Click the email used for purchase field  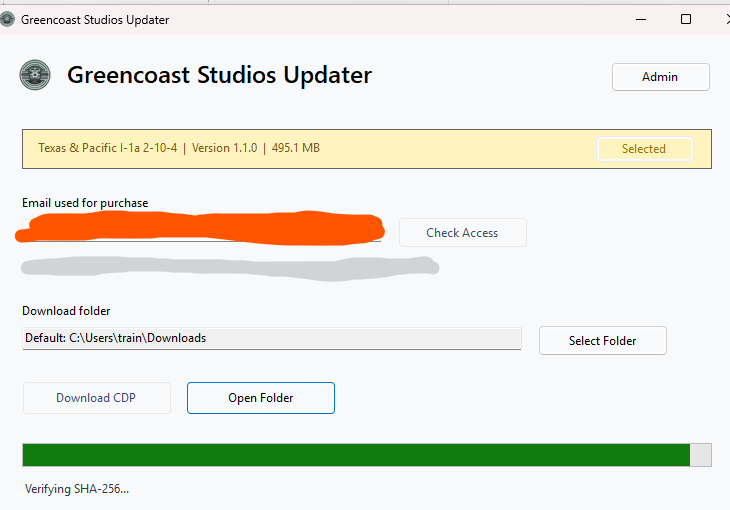click(x=202, y=230)
